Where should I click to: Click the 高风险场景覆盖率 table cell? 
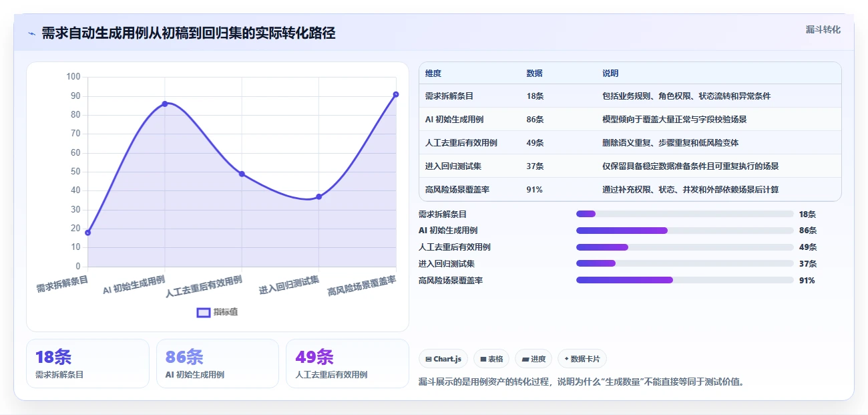[457, 190]
